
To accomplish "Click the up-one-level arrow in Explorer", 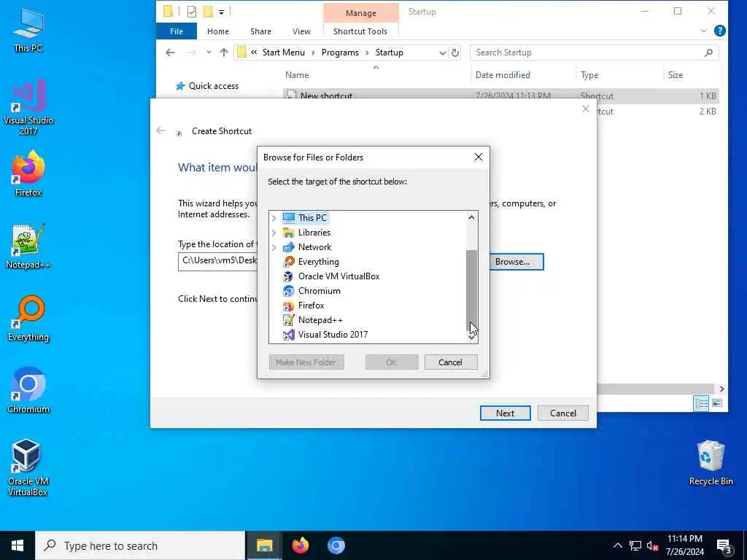I will click(x=223, y=52).
